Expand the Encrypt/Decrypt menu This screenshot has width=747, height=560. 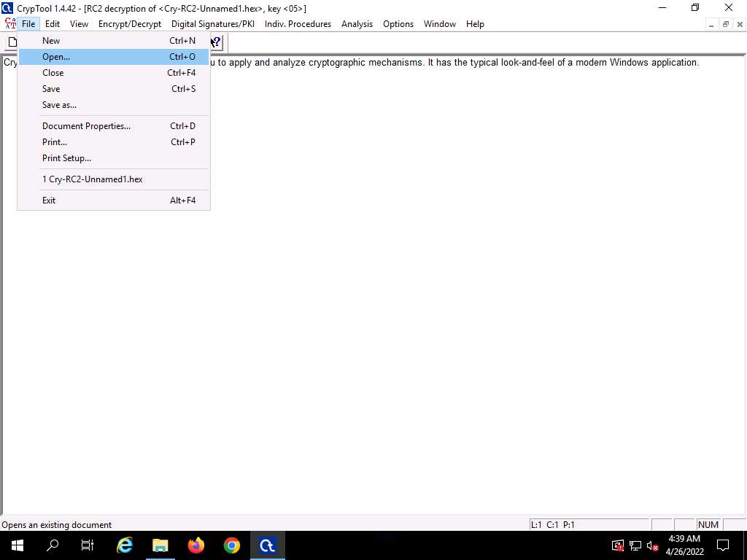130,24
